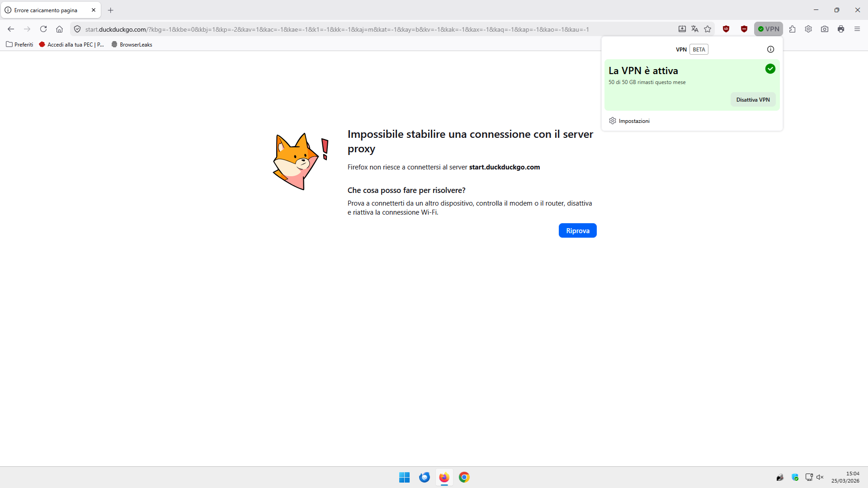Click the muted volume tray icon

pos(820,477)
